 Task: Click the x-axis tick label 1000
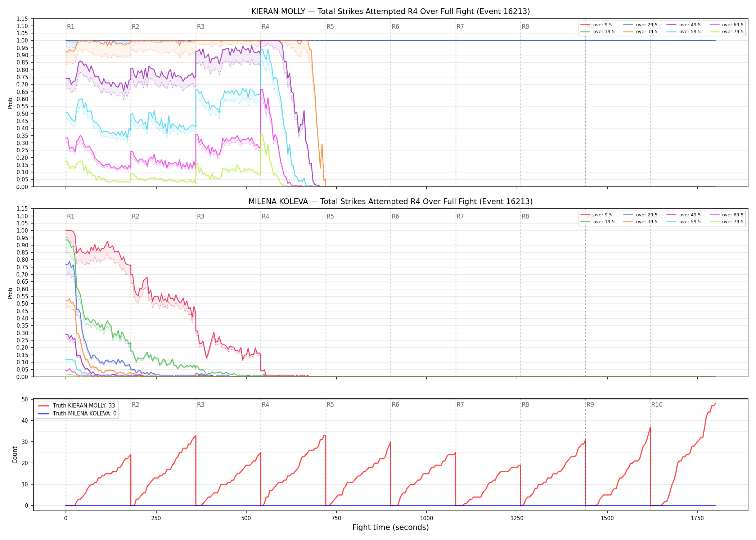427,518
